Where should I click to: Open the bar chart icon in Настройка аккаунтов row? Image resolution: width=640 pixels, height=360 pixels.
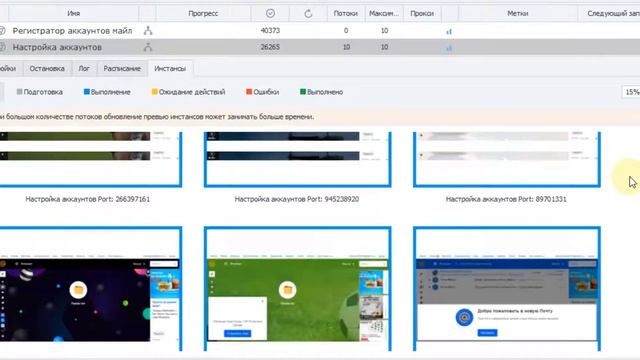[449, 48]
